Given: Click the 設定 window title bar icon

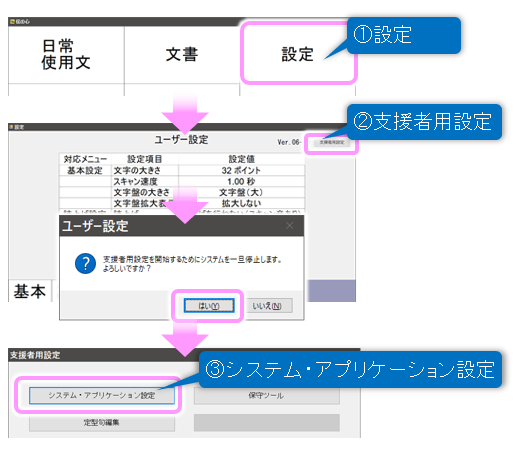Looking at the screenshot, I should point(11,127).
